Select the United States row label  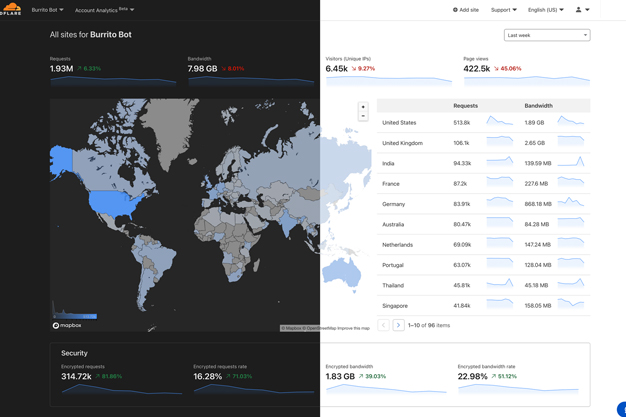[399, 123]
